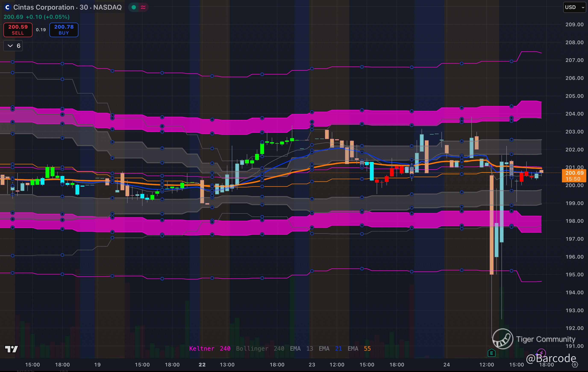Viewport: 588px width, 372px height.
Task: Click the date label 22 on time axis
Action: point(202,365)
